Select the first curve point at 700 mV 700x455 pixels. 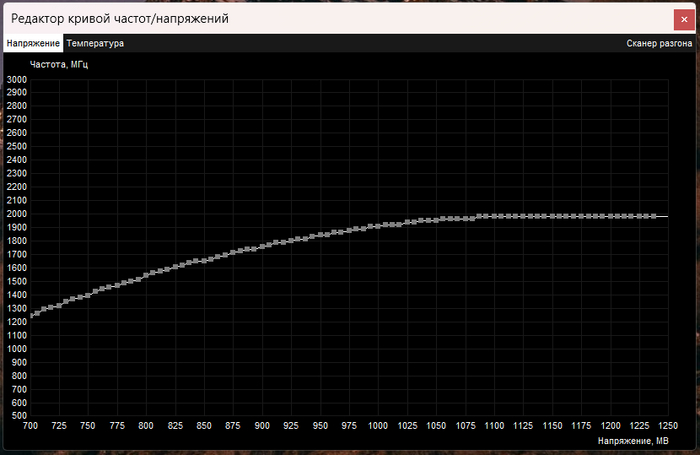[x=33, y=315]
